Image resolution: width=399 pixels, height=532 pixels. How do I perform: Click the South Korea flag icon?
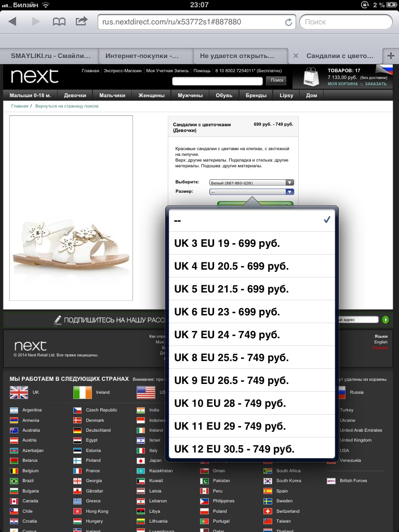(x=268, y=481)
